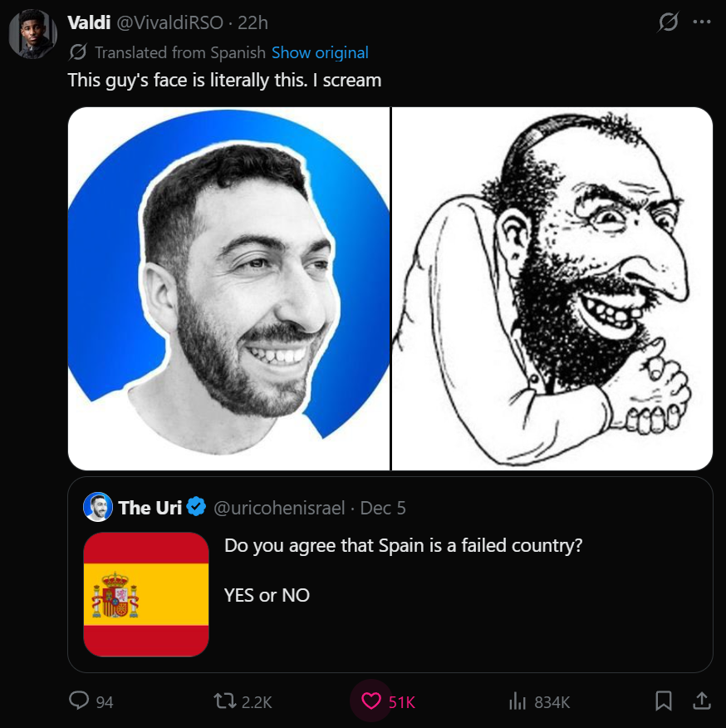Open the reply thread with 94 comments
Viewport: 726px width, 728px height.
(x=91, y=701)
